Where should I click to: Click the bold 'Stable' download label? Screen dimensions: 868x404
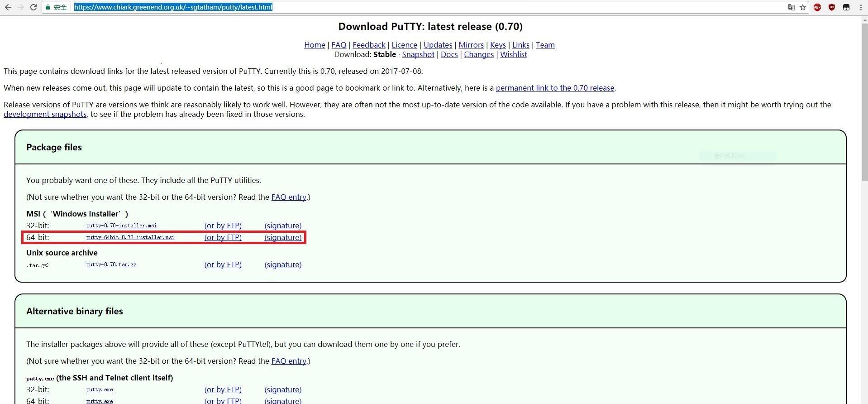click(385, 54)
